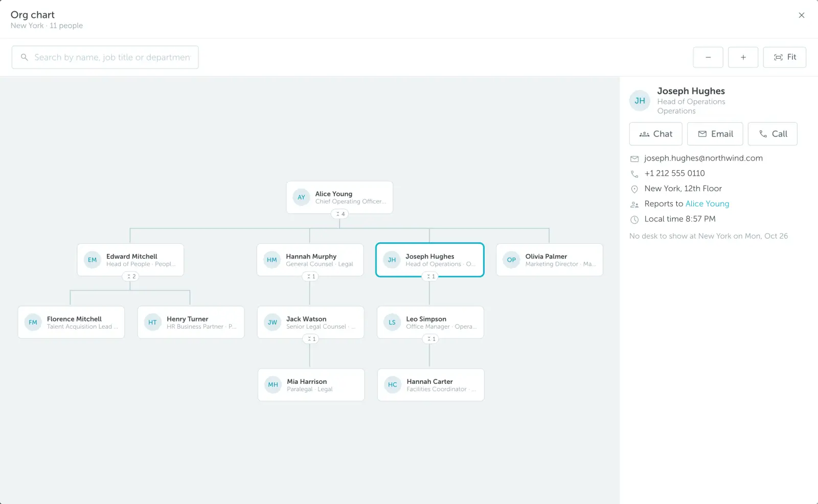This screenshot has height=504, width=818.
Task: Collapse Hannah Murphy's 1 report
Action: click(310, 277)
